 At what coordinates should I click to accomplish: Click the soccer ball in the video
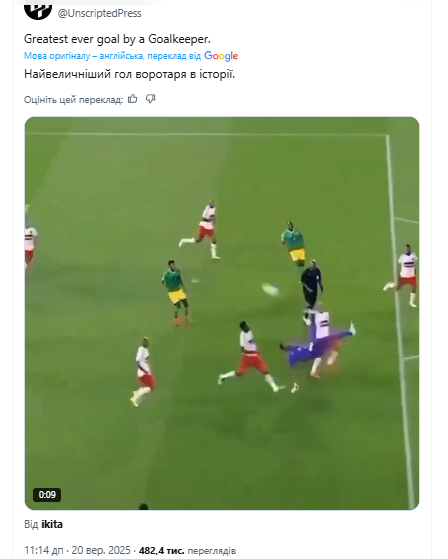pyautogui.click(x=270, y=289)
